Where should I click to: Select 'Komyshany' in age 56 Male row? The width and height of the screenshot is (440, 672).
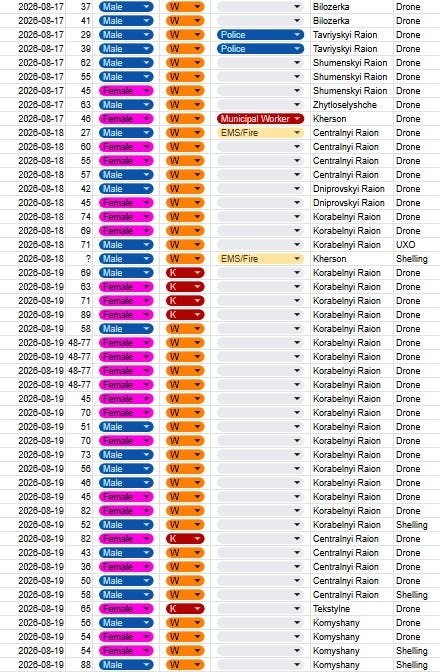352,623
